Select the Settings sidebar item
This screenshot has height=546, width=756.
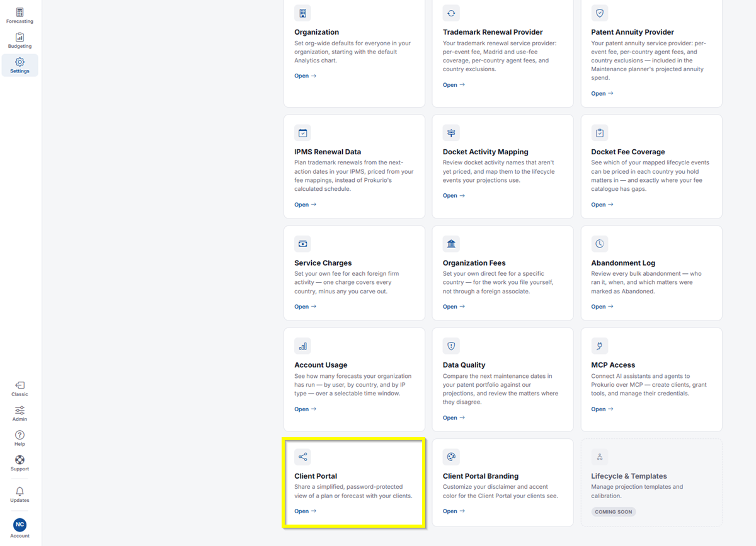20,65
